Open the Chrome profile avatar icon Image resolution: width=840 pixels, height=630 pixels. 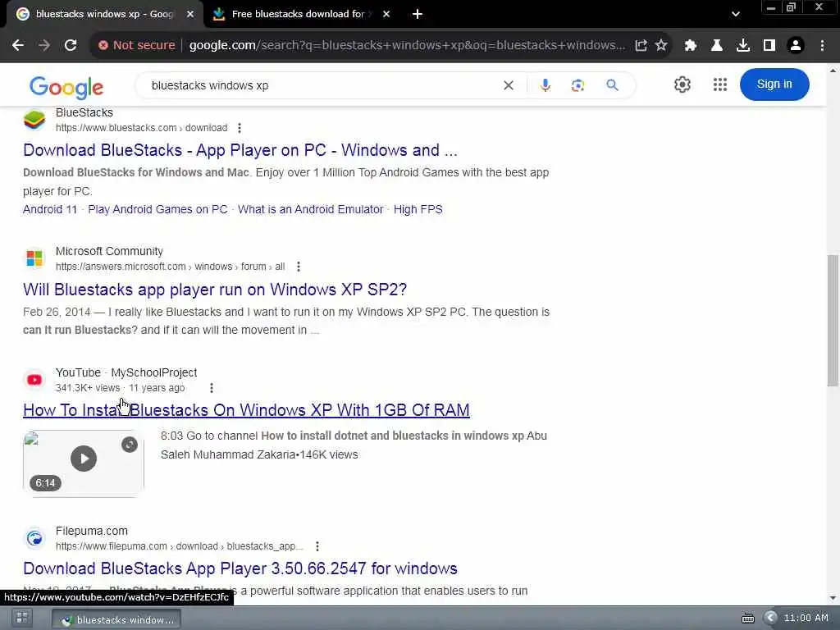point(796,46)
